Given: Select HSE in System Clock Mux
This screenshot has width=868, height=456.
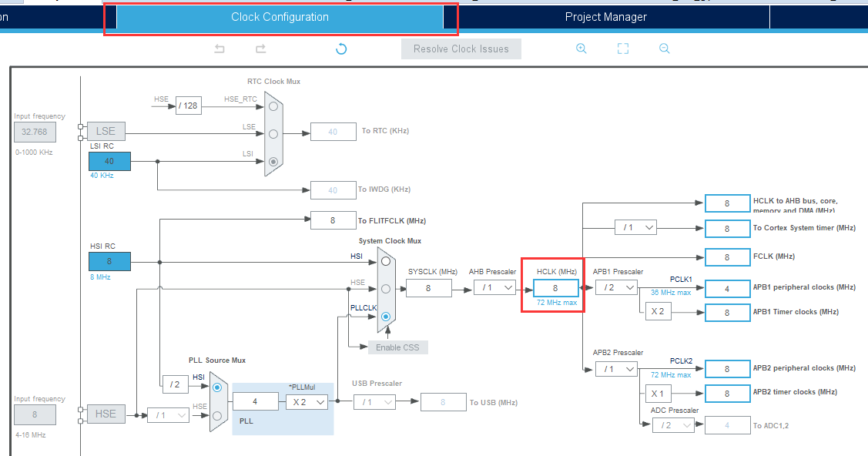Looking at the screenshot, I should click(x=386, y=289).
